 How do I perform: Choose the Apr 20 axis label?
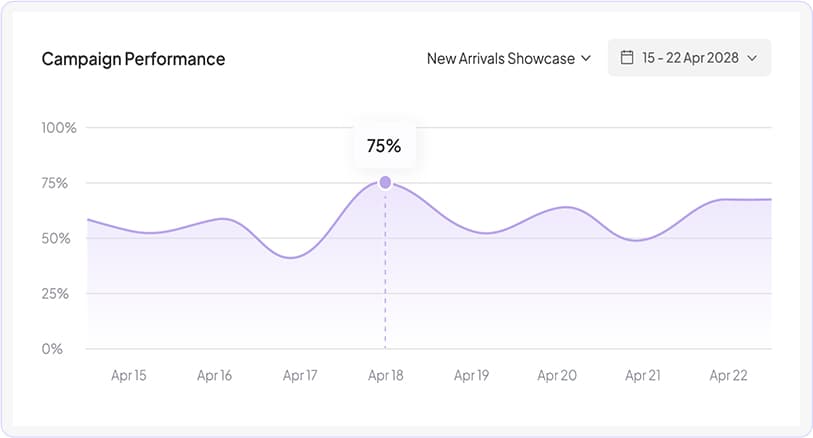[x=557, y=376]
